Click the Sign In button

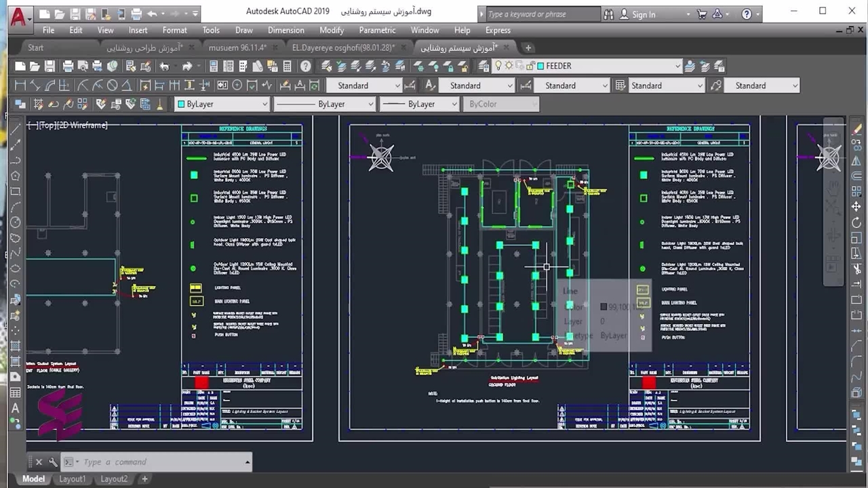click(644, 14)
